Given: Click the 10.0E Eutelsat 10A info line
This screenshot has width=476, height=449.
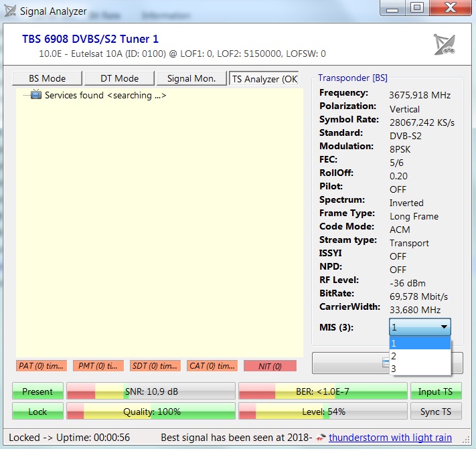Looking at the screenshot, I should click(182, 54).
